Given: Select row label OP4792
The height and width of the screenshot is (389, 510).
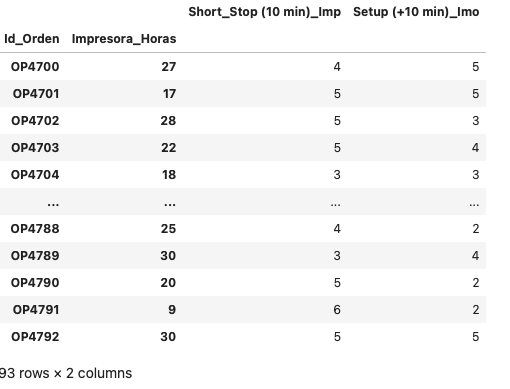Looking at the screenshot, I should [x=35, y=337].
